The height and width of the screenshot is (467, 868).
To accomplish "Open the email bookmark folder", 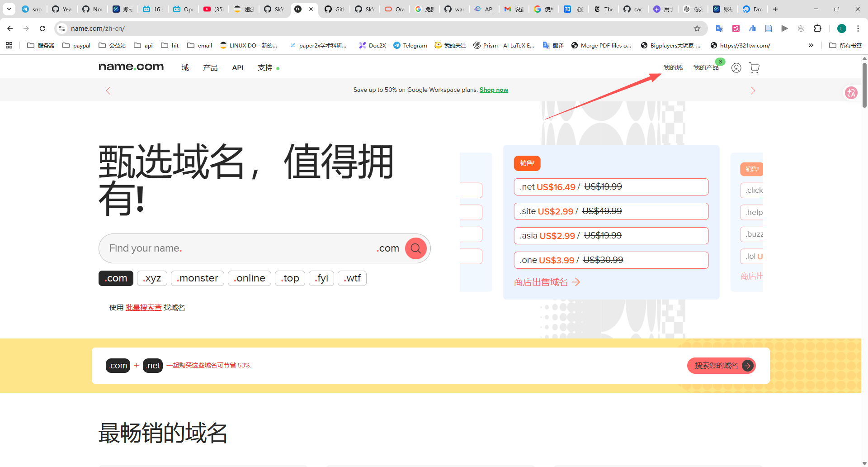I will [x=200, y=45].
